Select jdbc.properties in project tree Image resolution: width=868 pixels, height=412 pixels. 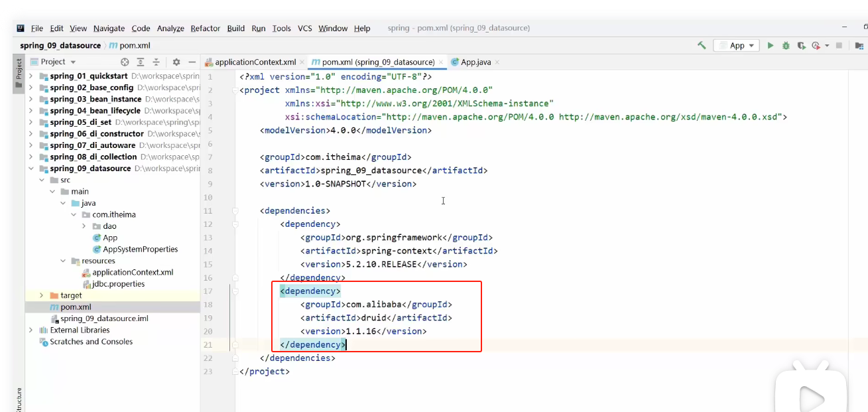[x=118, y=284]
